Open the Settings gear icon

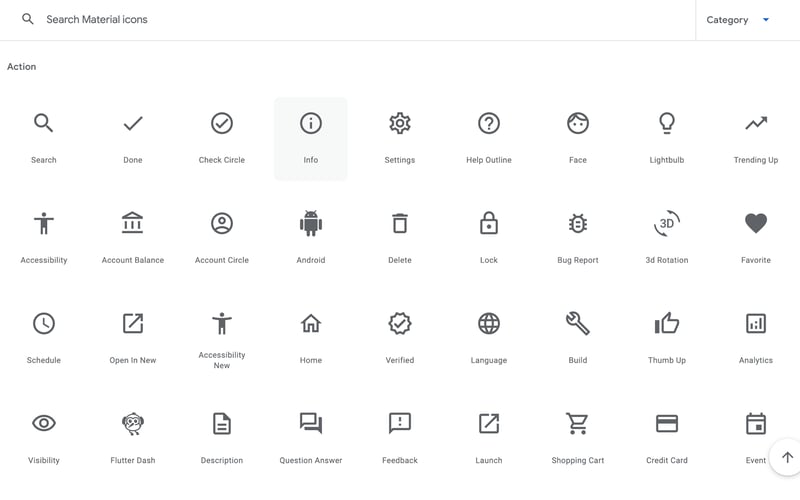coord(400,123)
